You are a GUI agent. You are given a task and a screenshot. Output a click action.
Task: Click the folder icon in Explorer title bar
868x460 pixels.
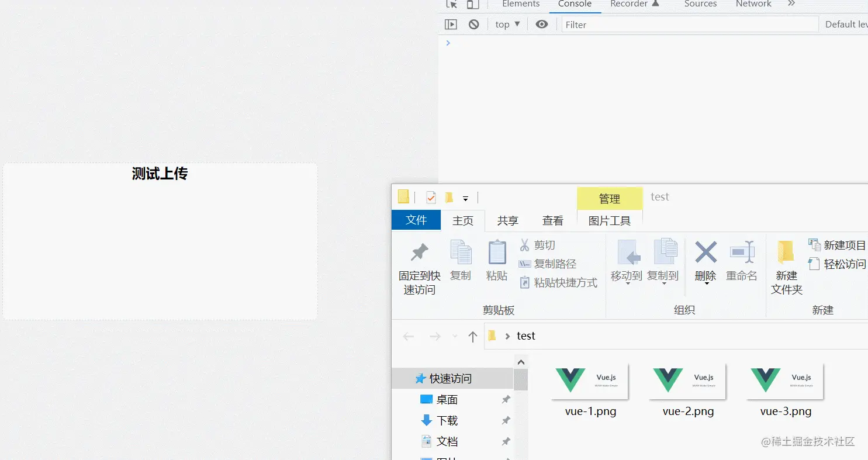[x=403, y=196]
